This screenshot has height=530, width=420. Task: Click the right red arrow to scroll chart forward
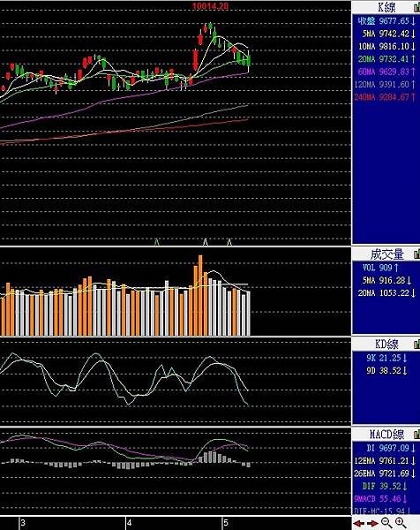coord(372,523)
